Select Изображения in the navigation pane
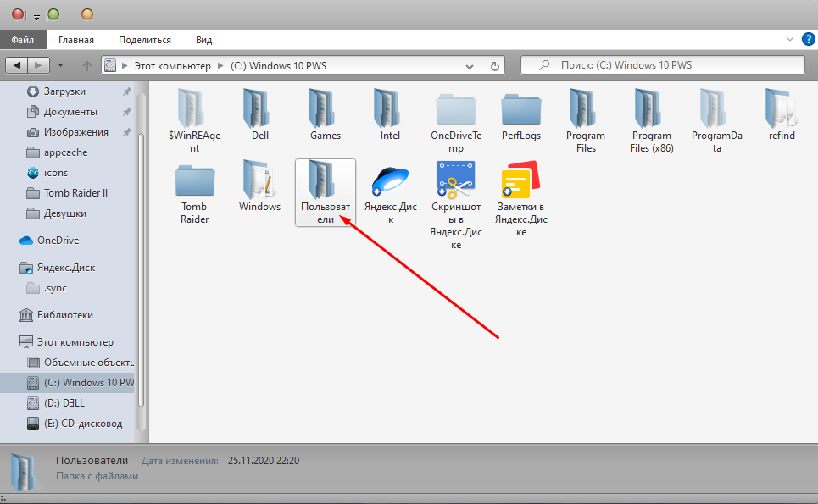This screenshot has width=818, height=504. [x=76, y=132]
